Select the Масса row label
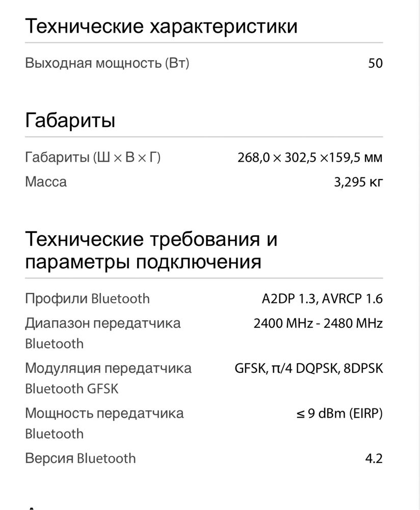 (x=46, y=182)
